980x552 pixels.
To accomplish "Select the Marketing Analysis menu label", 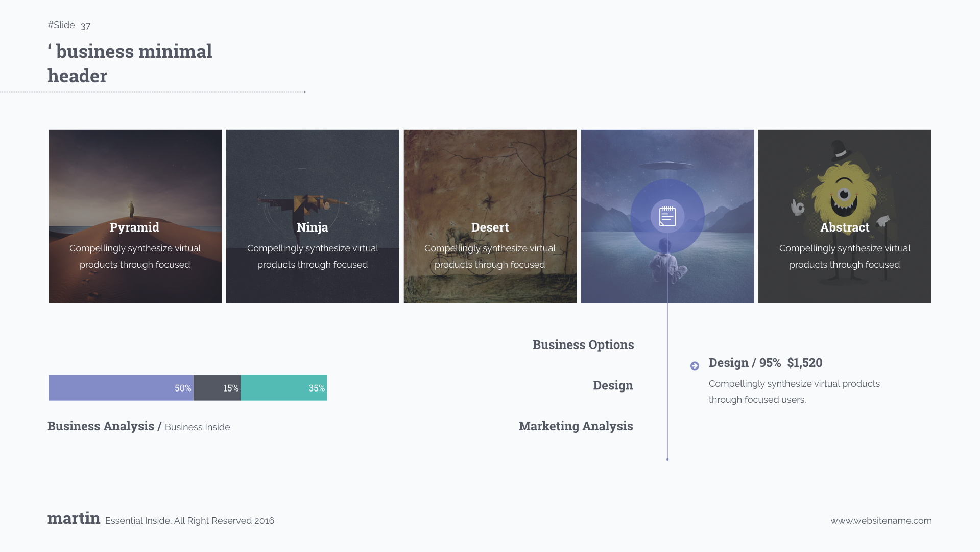I will [x=576, y=426].
